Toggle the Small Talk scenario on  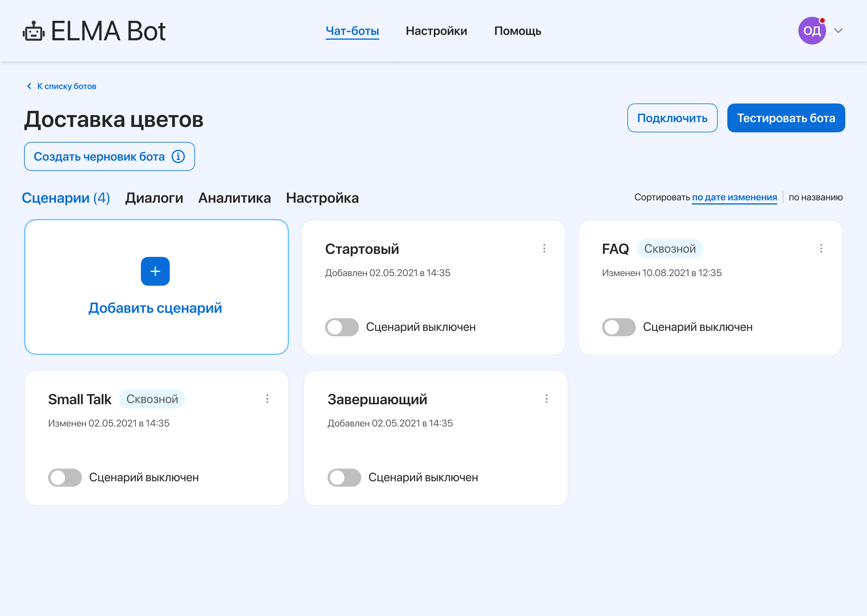pos(65,477)
